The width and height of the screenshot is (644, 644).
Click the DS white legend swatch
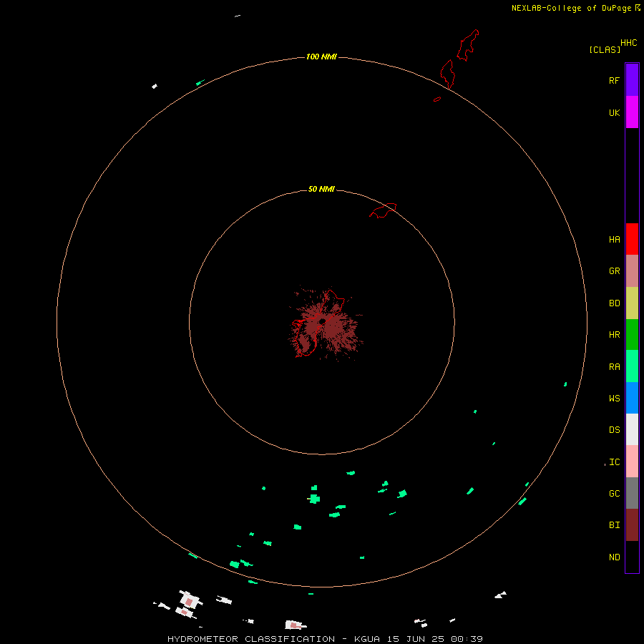pos(632,429)
